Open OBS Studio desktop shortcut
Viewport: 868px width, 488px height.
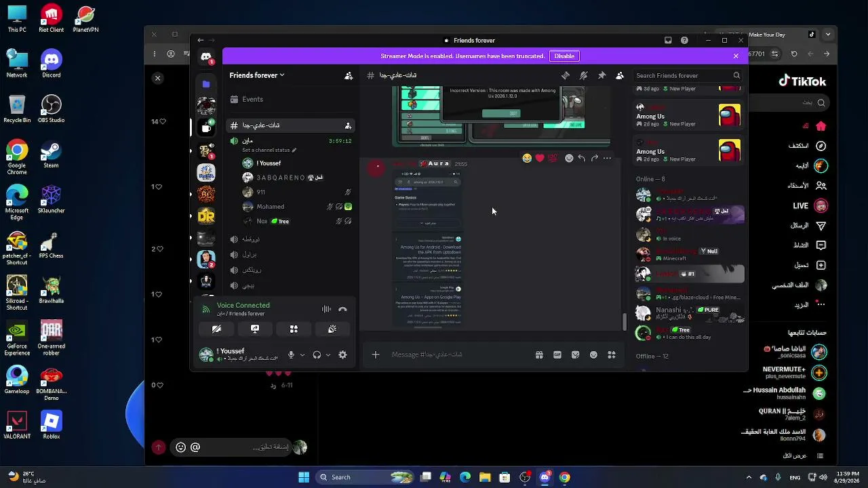click(51, 108)
